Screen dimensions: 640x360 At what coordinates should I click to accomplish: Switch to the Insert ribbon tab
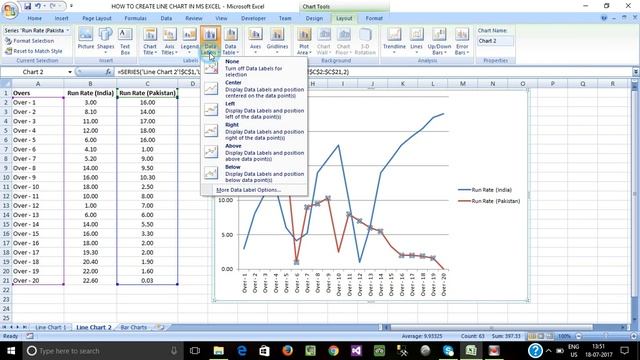[x=61, y=18]
